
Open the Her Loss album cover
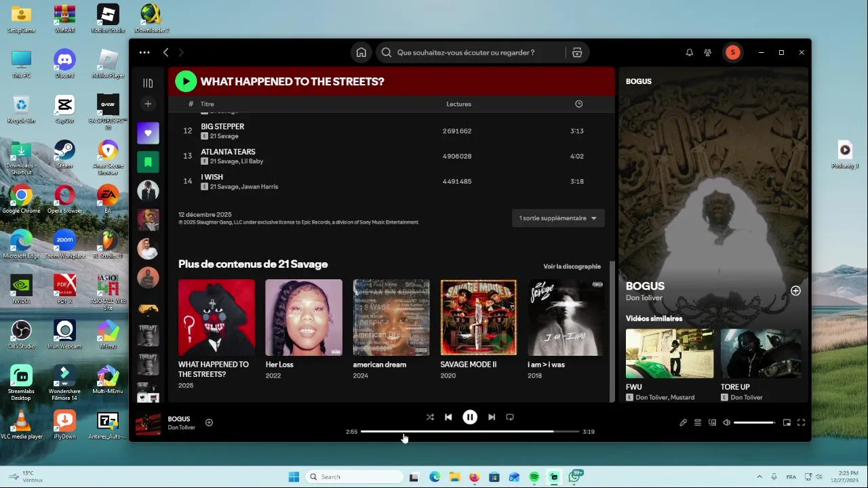tap(304, 317)
